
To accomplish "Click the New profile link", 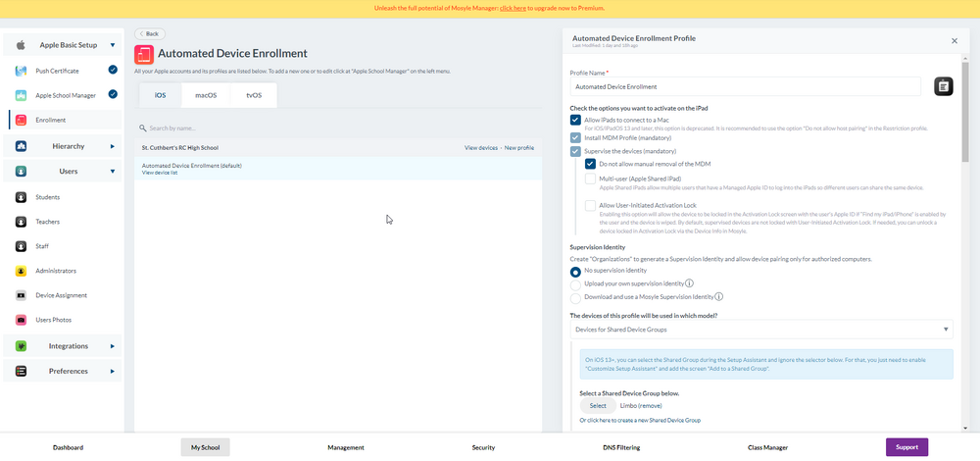I will [x=519, y=147].
